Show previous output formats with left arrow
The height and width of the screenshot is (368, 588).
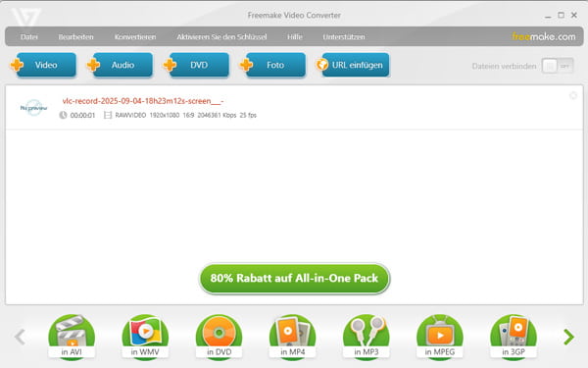point(20,337)
